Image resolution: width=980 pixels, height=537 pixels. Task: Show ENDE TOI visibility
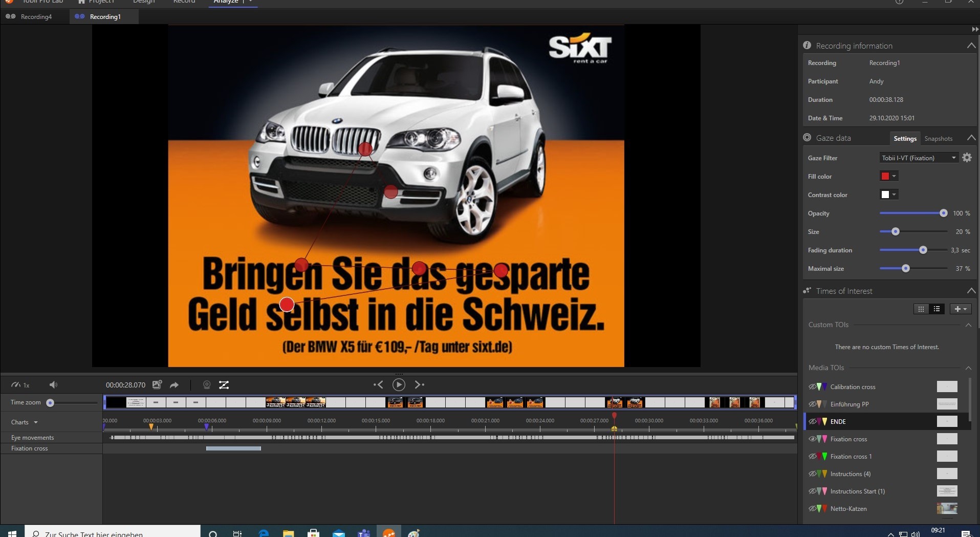(x=812, y=421)
